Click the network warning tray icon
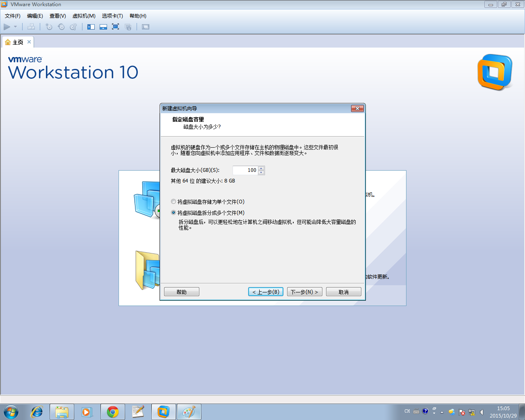 (472, 412)
